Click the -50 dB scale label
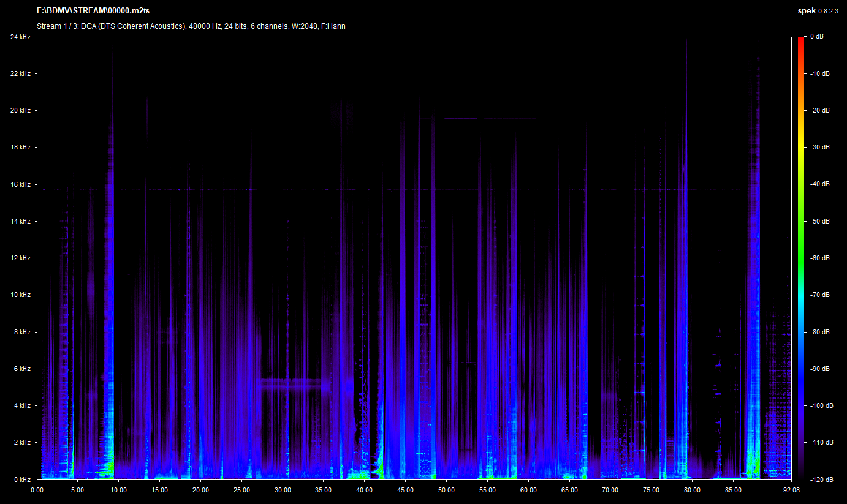 819,221
